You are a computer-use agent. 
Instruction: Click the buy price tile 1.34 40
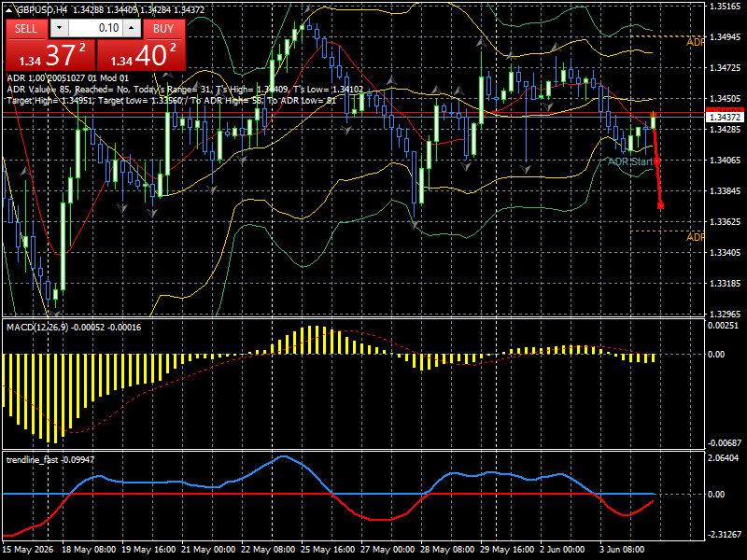141,55
